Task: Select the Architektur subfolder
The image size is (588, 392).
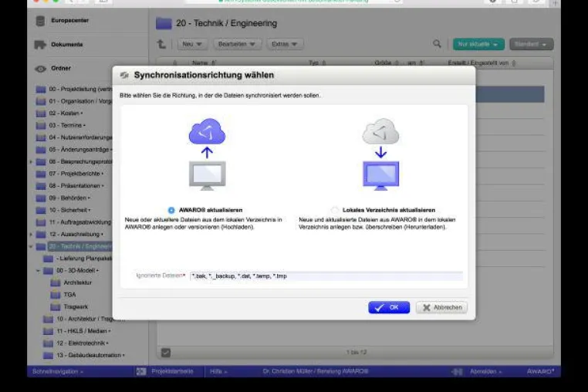Action: click(x=78, y=282)
